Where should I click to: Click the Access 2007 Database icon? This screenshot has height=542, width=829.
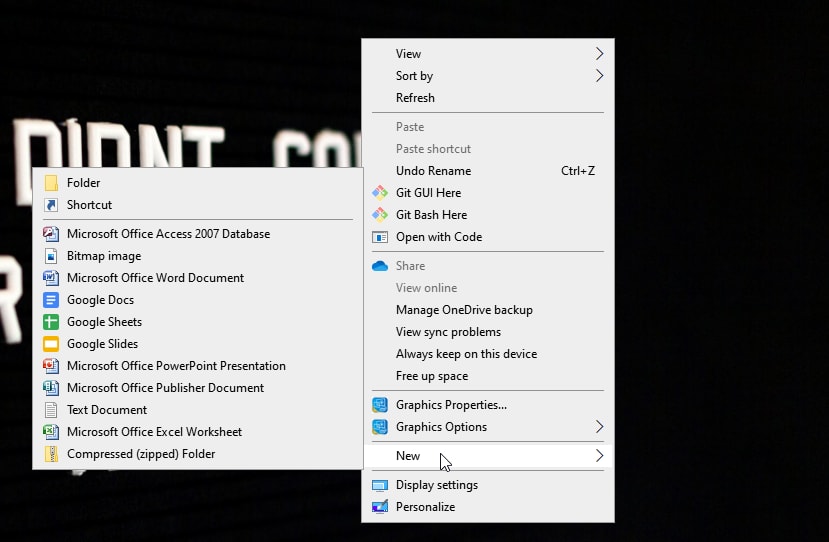[51, 234]
